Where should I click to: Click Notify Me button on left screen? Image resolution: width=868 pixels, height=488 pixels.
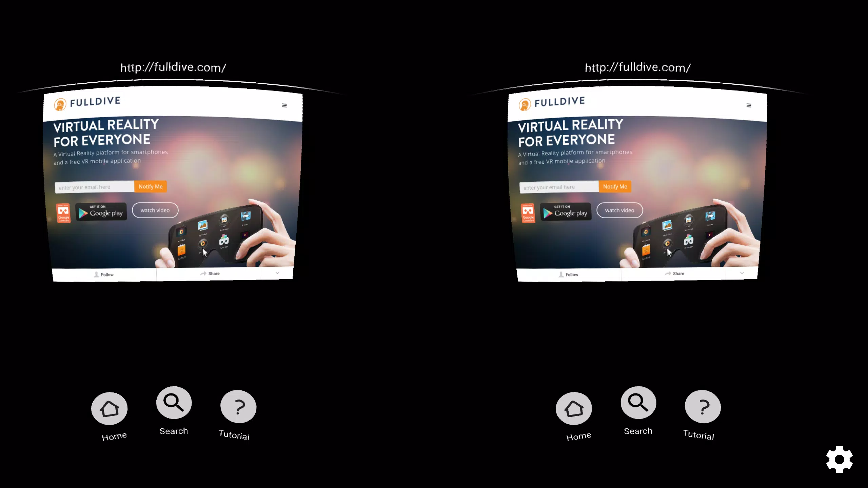[150, 186]
